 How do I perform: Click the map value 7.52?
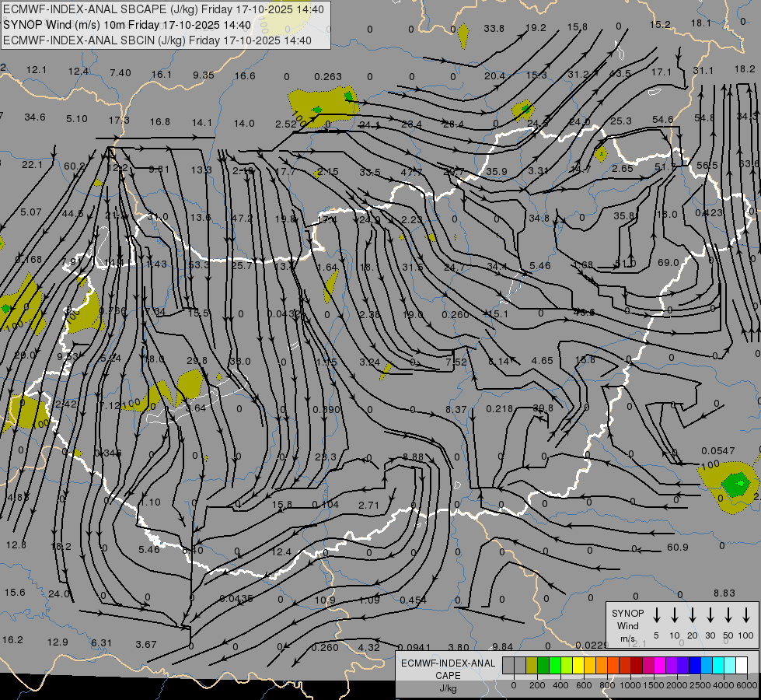(x=456, y=362)
